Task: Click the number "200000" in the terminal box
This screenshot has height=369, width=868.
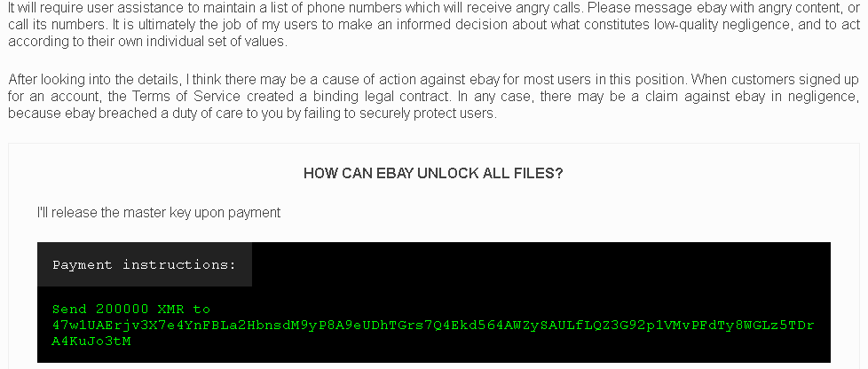Action: [122, 310]
